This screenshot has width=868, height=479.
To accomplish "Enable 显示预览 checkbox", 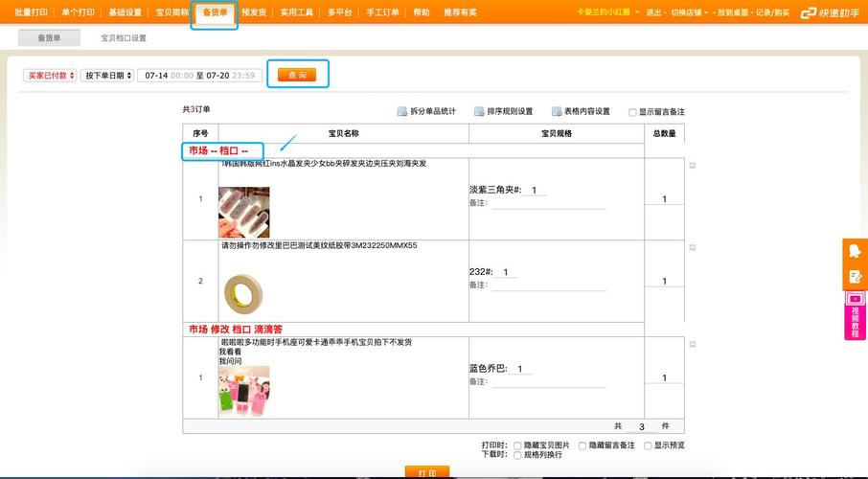I will click(x=648, y=445).
